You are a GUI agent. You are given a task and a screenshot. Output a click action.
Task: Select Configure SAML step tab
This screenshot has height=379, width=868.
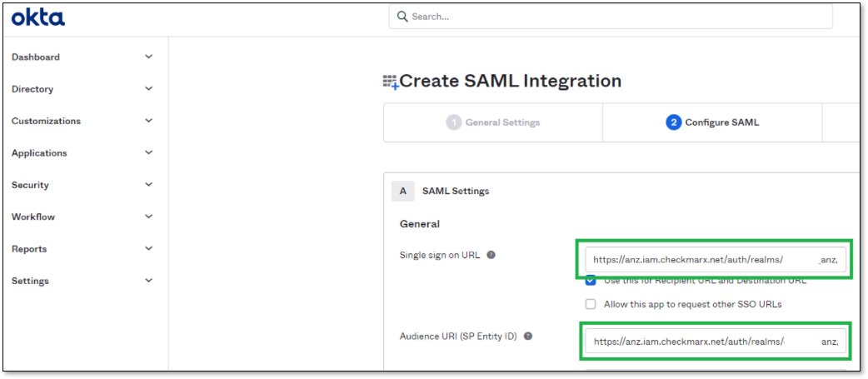pos(712,122)
